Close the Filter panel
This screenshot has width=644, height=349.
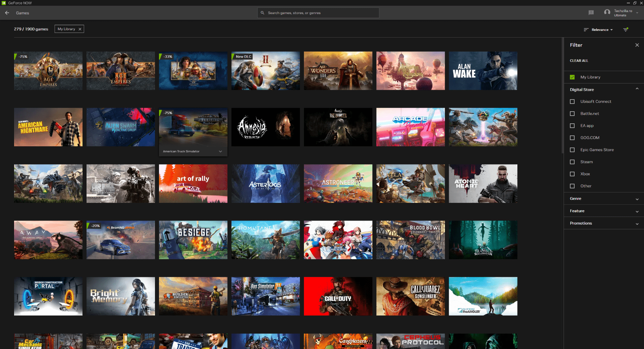(x=637, y=45)
